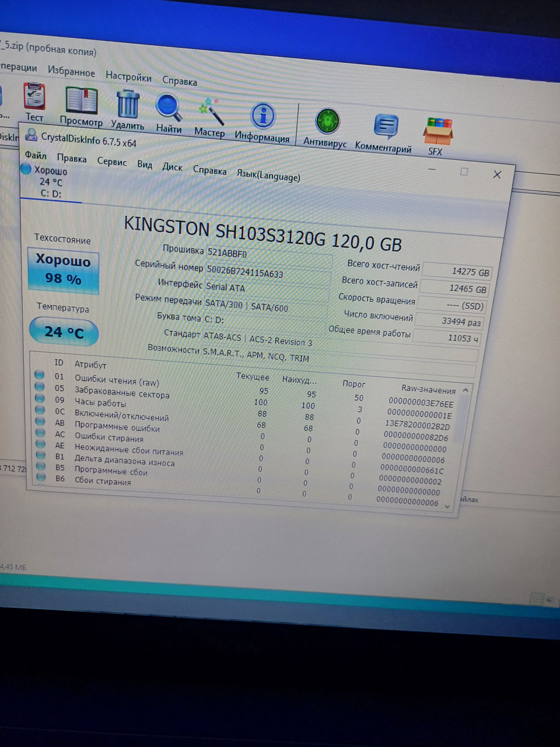Screen dimensions: 560x747
Task: Start the WinRAR Мастер wizard
Action: coord(211,111)
